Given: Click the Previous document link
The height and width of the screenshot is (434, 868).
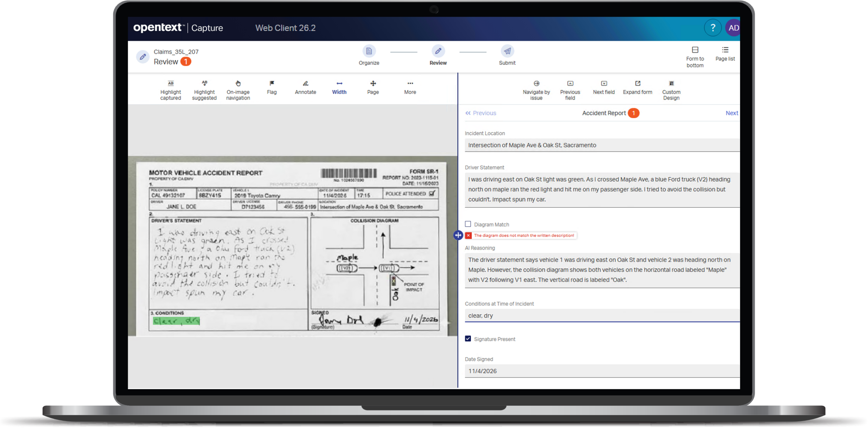Looking at the screenshot, I should click(x=480, y=113).
